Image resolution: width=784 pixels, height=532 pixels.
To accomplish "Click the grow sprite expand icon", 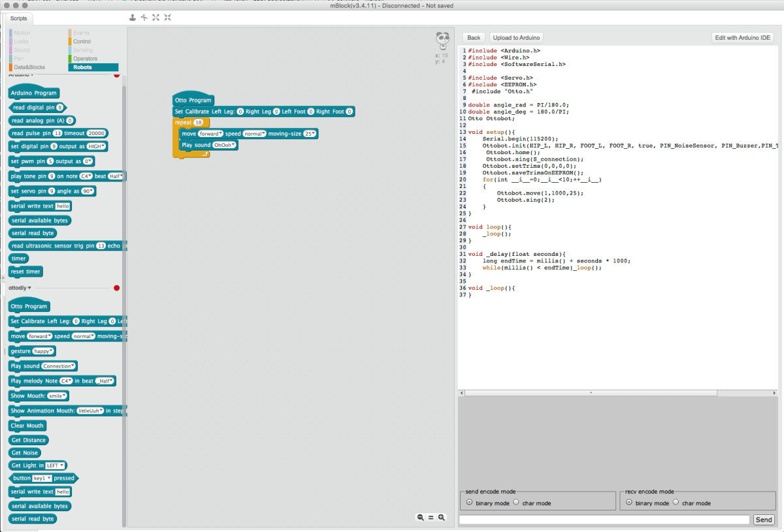I will 156,18.
